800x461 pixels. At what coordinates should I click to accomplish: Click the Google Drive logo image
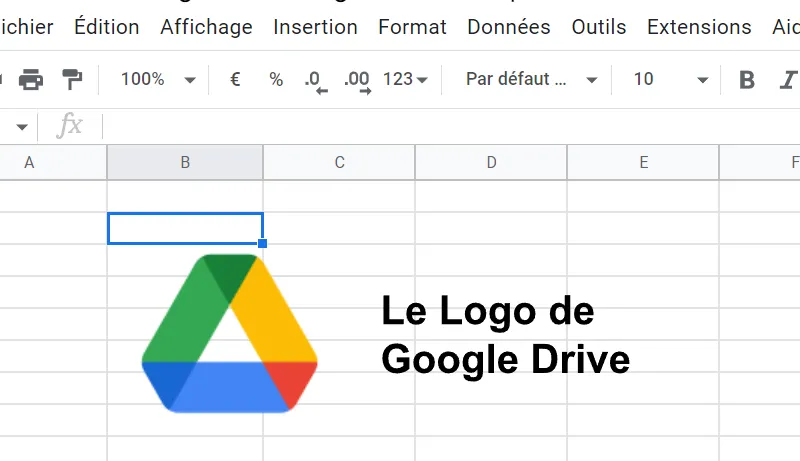click(x=230, y=334)
